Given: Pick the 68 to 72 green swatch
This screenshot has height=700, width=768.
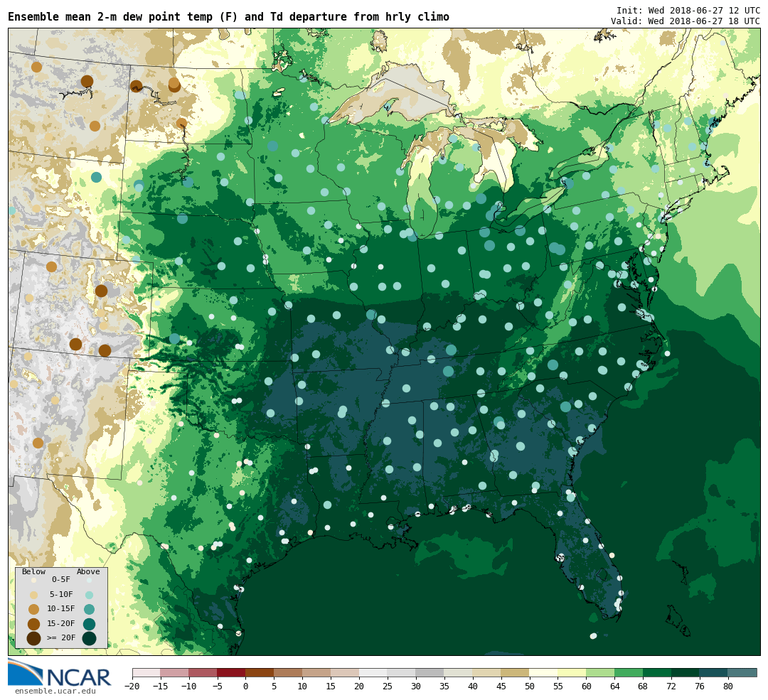Looking at the screenshot, I should [x=657, y=672].
